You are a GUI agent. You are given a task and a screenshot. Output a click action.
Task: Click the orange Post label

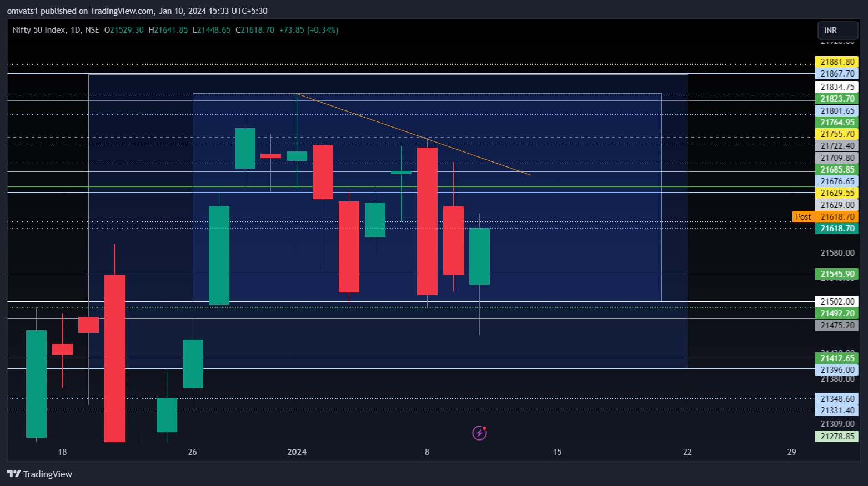point(804,217)
